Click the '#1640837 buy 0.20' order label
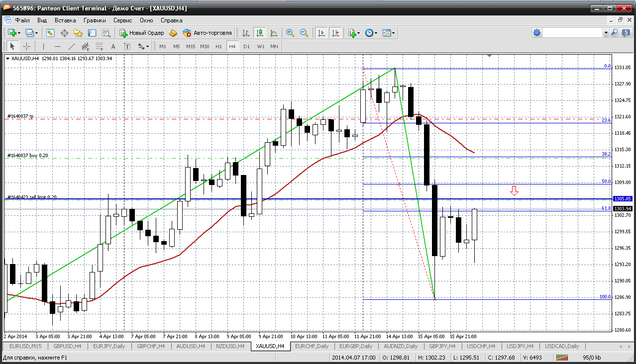This screenshot has height=364, width=636. pos(28,156)
